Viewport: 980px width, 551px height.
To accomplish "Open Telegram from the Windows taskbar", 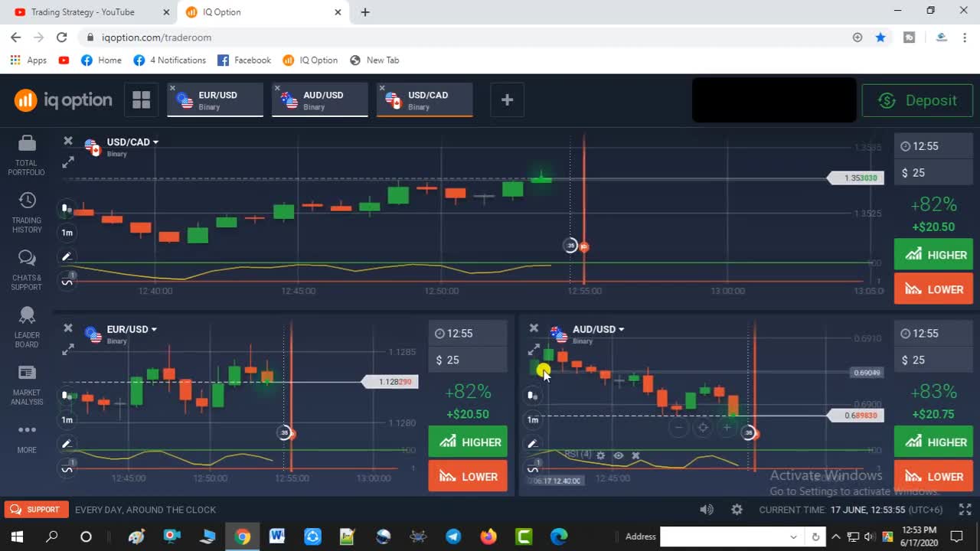I will (x=453, y=536).
